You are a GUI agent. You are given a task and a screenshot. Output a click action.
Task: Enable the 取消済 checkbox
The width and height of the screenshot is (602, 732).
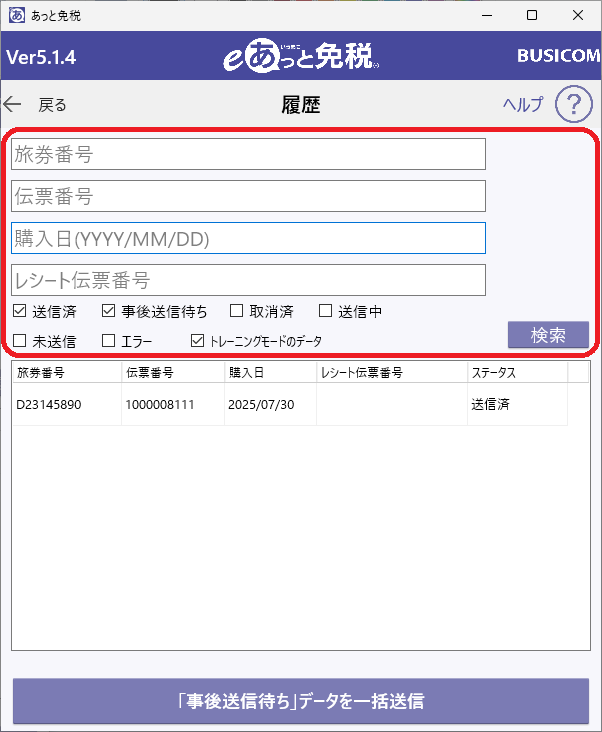click(237, 310)
